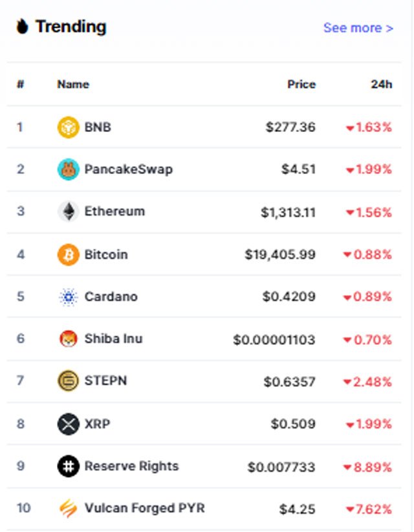Click the rank # column header

(x=20, y=84)
